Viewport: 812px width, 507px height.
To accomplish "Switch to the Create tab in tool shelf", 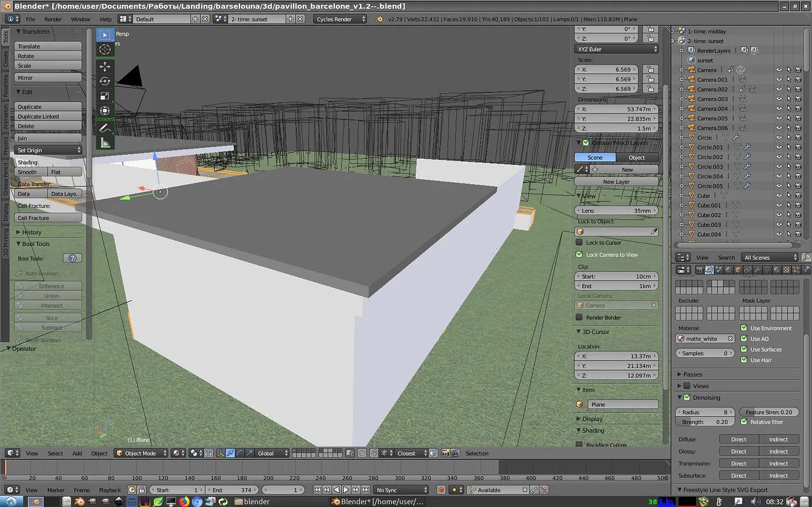I will point(5,59).
